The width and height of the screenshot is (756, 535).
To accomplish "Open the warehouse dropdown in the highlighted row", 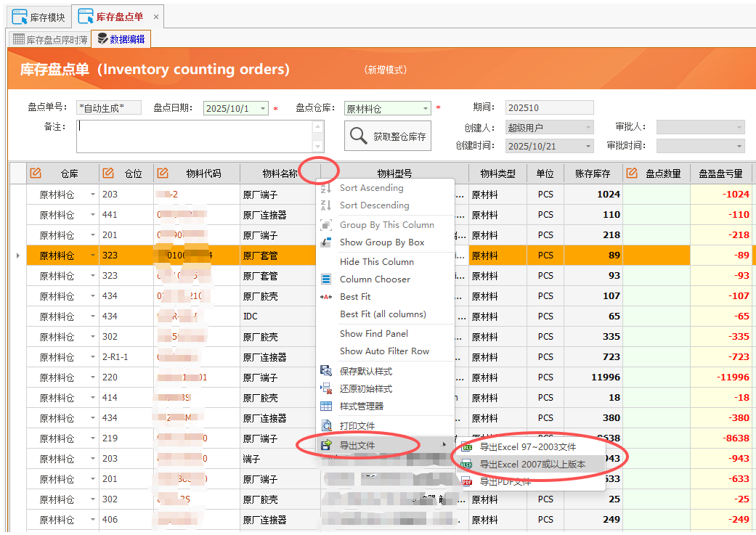I will pyautogui.click(x=91, y=255).
